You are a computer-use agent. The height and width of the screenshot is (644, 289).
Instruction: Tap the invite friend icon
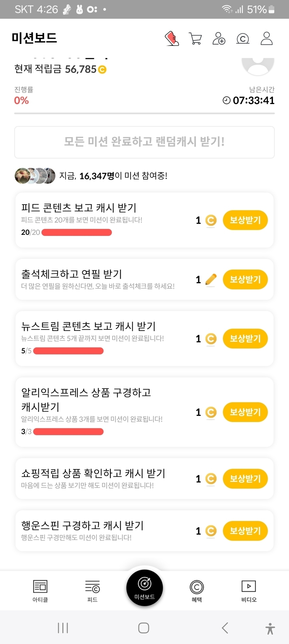point(219,38)
